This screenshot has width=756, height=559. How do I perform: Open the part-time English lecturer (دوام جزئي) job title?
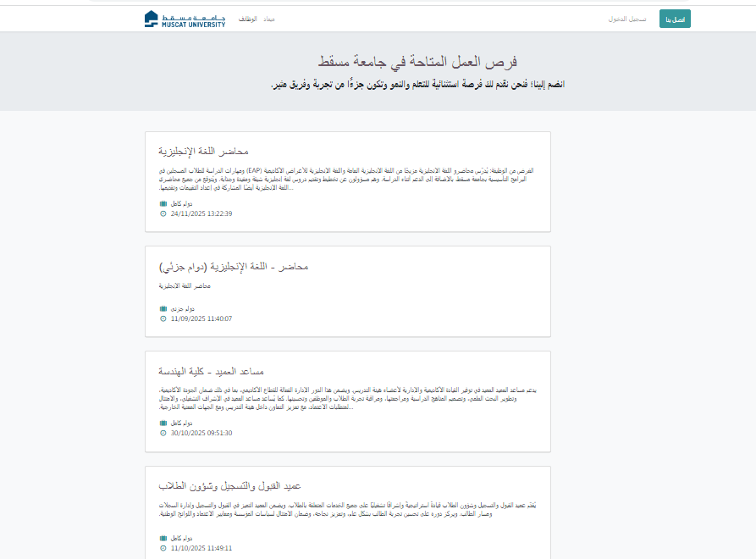[234, 266]
